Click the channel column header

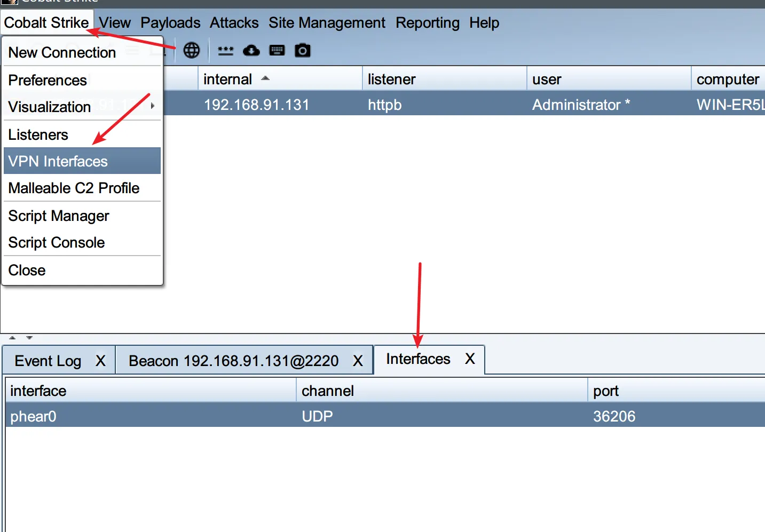442,391
